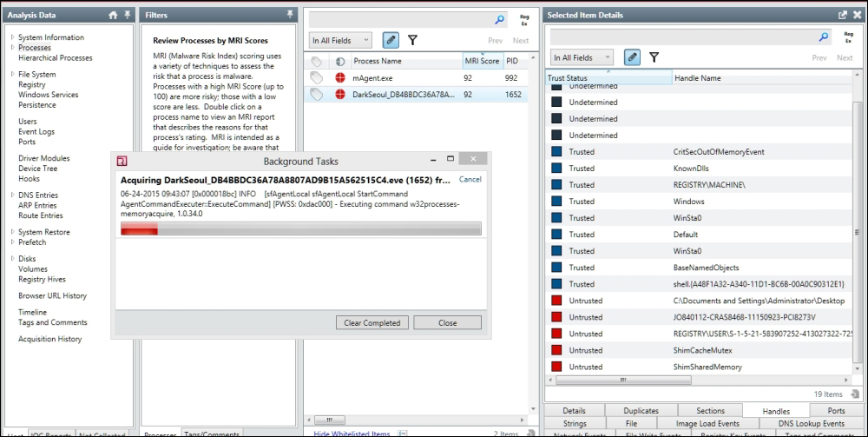Switch to the Duplicates tab
The height and width of the screenshot is (437, 868).
pos(641,410)
